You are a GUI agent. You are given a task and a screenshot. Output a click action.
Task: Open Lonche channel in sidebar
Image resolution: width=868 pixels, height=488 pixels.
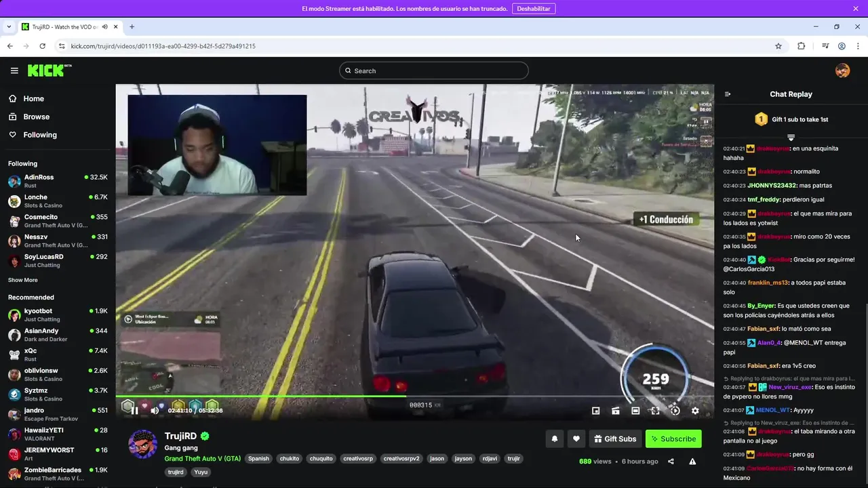[58, 201]
